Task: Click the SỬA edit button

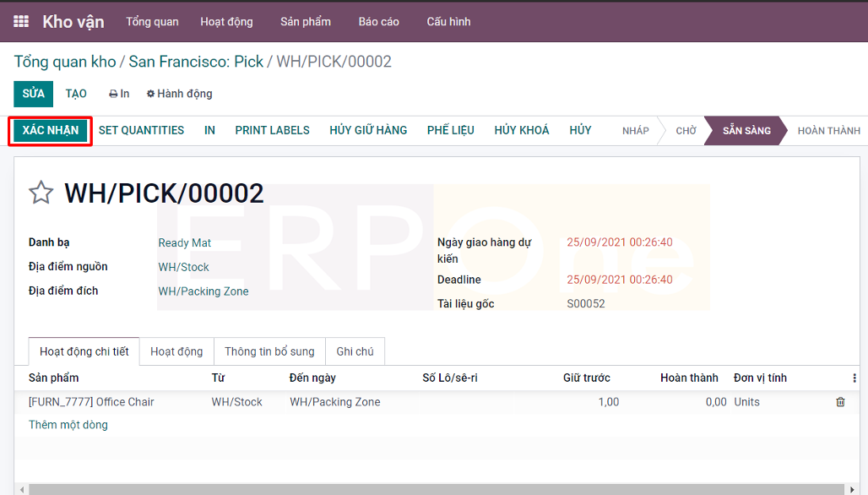Action: 33,94
